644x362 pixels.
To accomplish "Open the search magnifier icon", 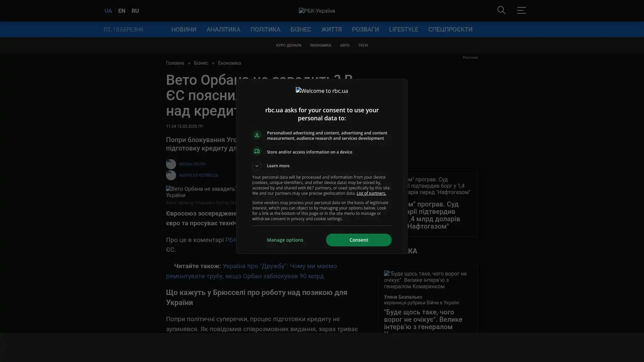I will (x=501, y=10).
